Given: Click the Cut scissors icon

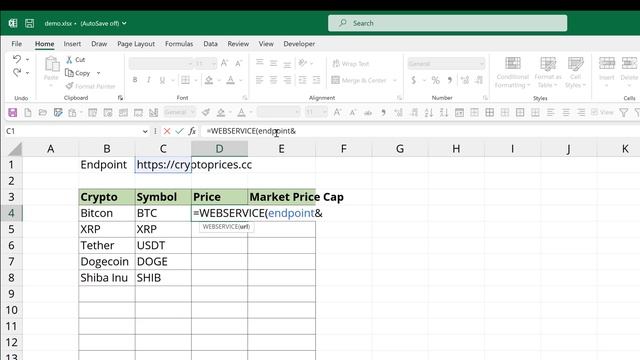Looking at the screenshot, I should (69, 60).
